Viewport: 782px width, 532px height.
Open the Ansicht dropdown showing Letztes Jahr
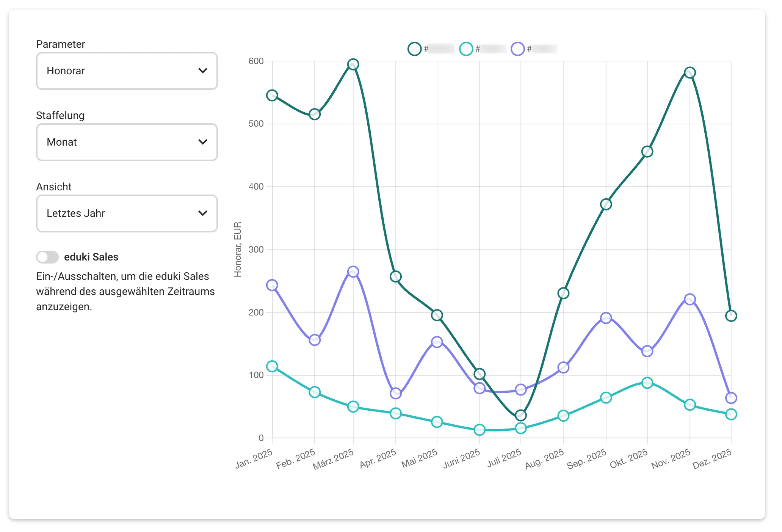pos(127,213)
